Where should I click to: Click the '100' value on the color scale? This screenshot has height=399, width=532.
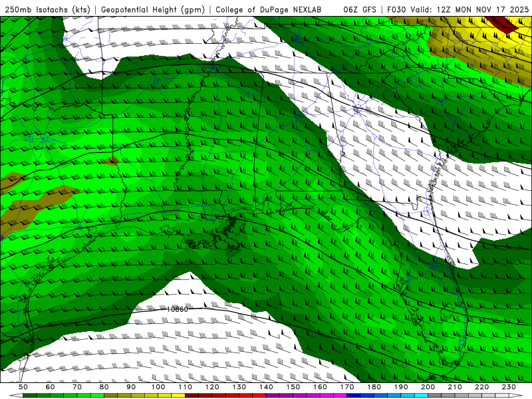pos(158,387)
